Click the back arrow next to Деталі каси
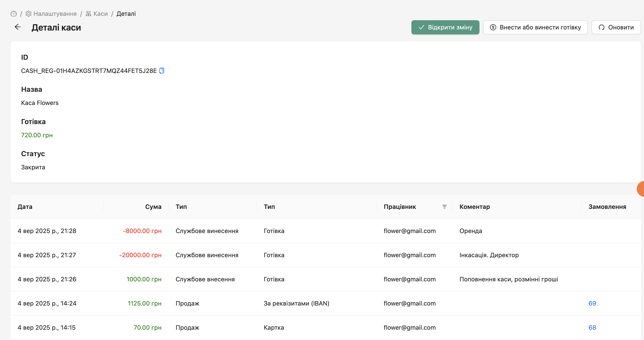 click(x=18, y=27)
